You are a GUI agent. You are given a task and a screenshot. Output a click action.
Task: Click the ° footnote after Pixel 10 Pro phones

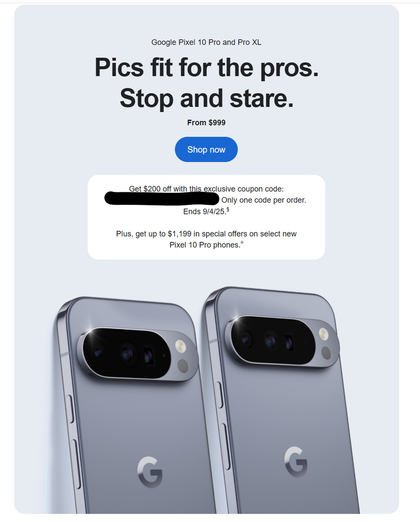[242, 243]
